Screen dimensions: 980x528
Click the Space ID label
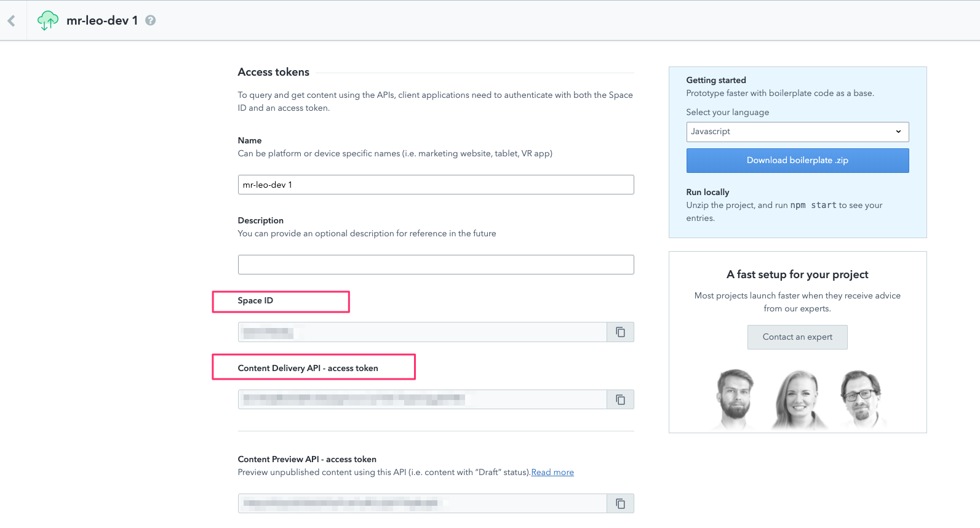pyautogui.click(x=255, y=300)
